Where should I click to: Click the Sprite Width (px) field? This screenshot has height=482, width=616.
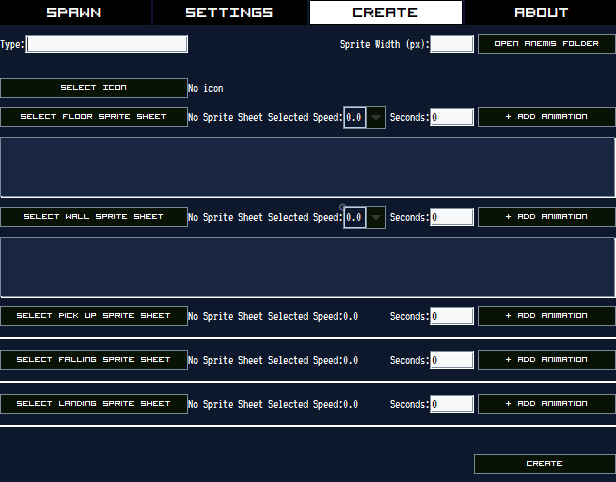[452, 44]
